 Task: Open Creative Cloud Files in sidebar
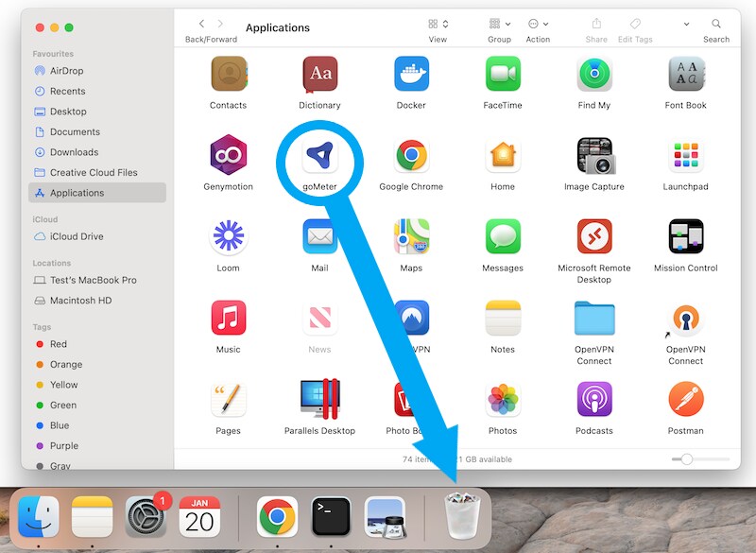click(97, 172)
